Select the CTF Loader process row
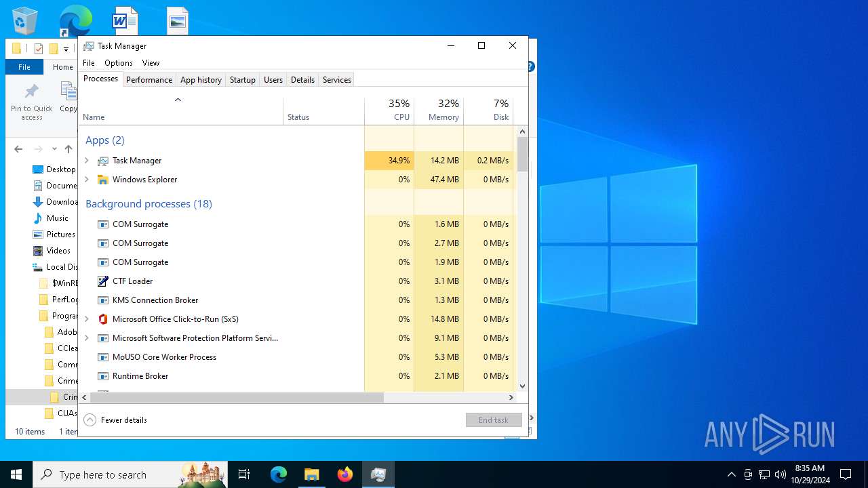The image size is (868, 488). pyautogui.click(x=296, y=281)
